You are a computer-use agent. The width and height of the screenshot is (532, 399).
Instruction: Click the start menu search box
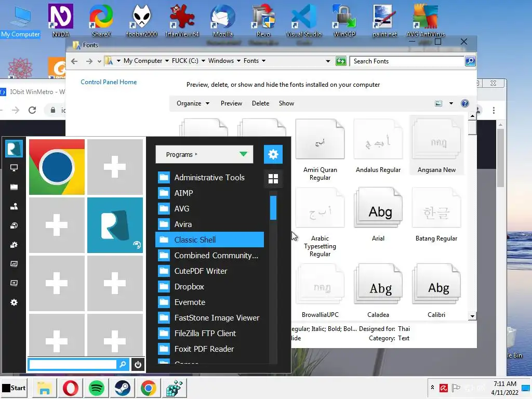(x=73, y=364)
